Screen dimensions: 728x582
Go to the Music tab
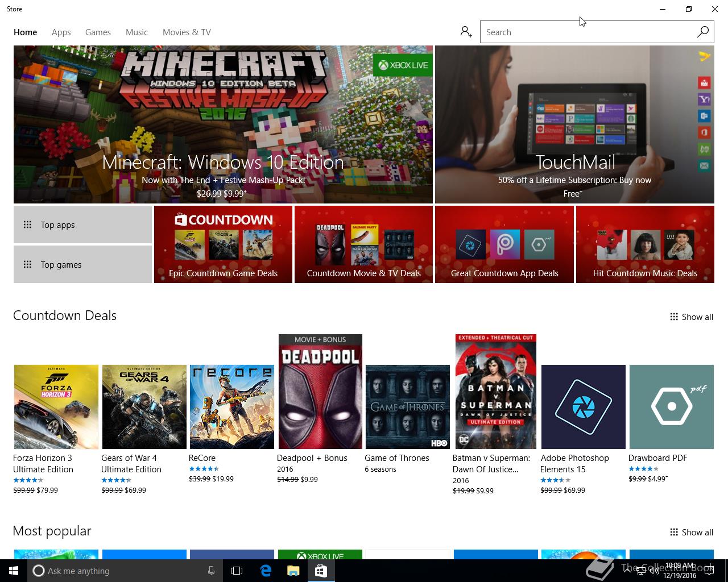pyautogui.click(x=136, y=32)
